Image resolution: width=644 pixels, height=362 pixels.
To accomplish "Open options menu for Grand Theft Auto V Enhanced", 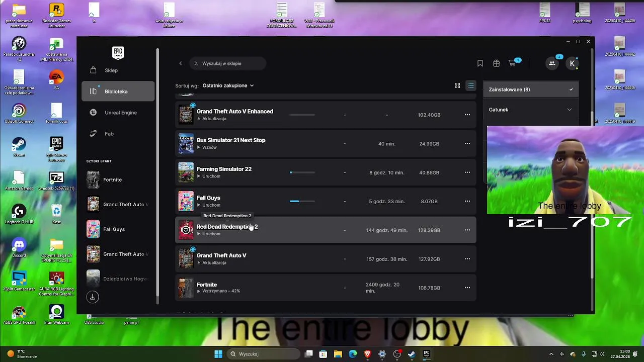I will [467, 115].
